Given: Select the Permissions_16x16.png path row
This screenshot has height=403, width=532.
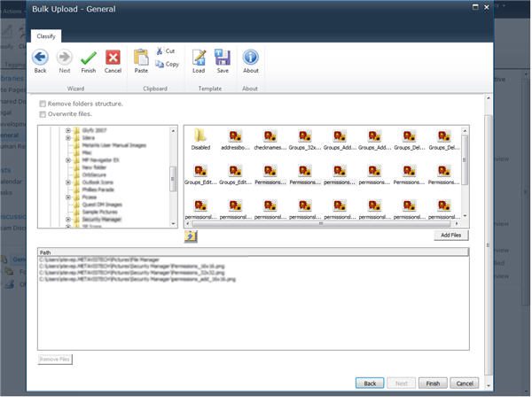Looking at the screenshot, I should click(x=131, y=266).
